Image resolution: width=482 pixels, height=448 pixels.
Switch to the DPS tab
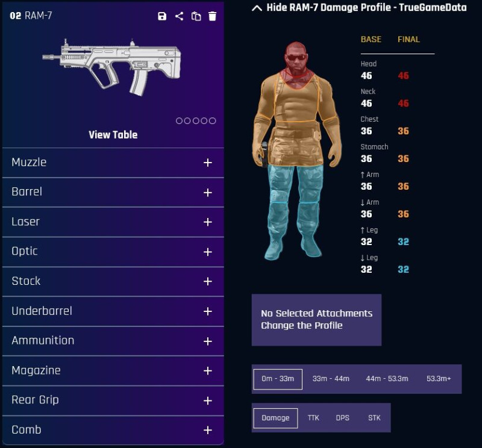pos(342,418)
